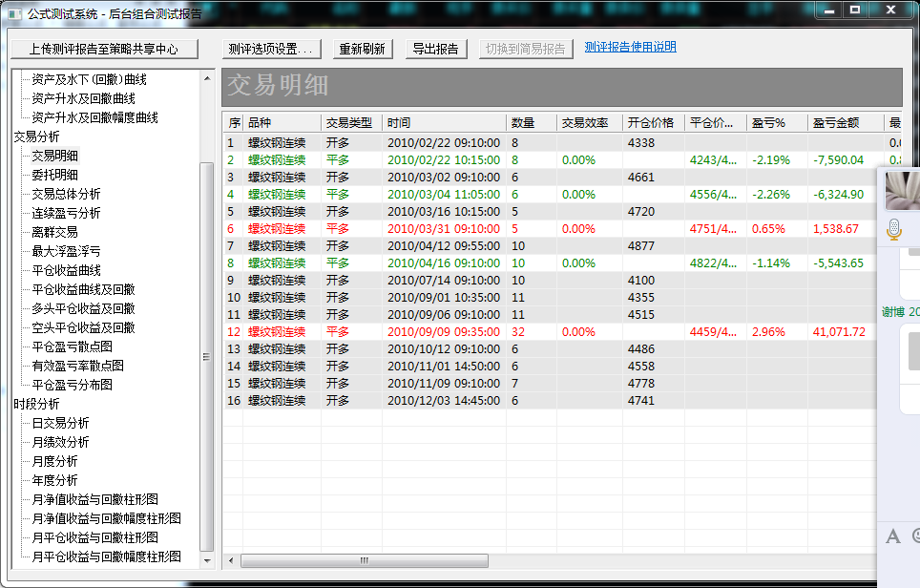Select row 12 with profit 41,071.72
Viewport: 920px width, 588px height.
tap(554, 332)
